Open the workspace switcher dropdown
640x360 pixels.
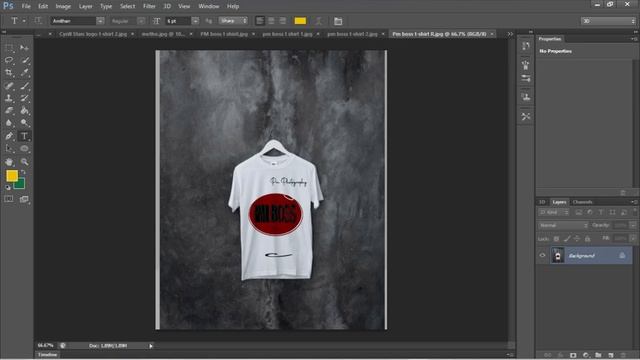point(608,21)
